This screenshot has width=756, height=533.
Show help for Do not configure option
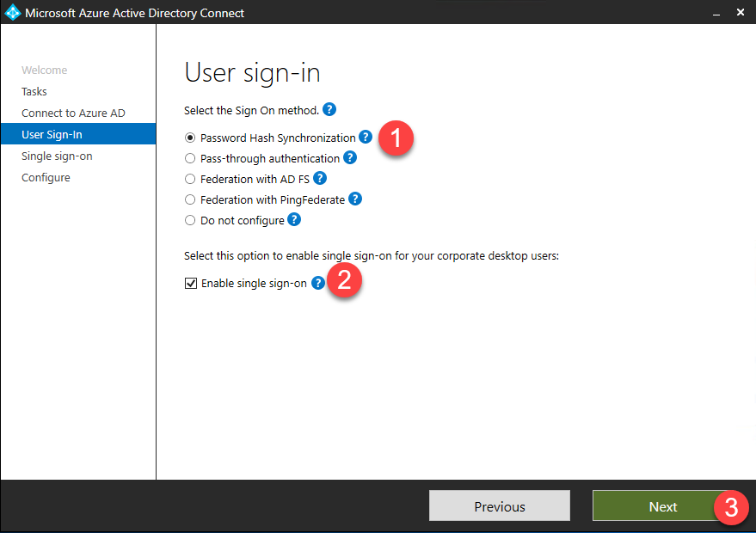[294, 219]
